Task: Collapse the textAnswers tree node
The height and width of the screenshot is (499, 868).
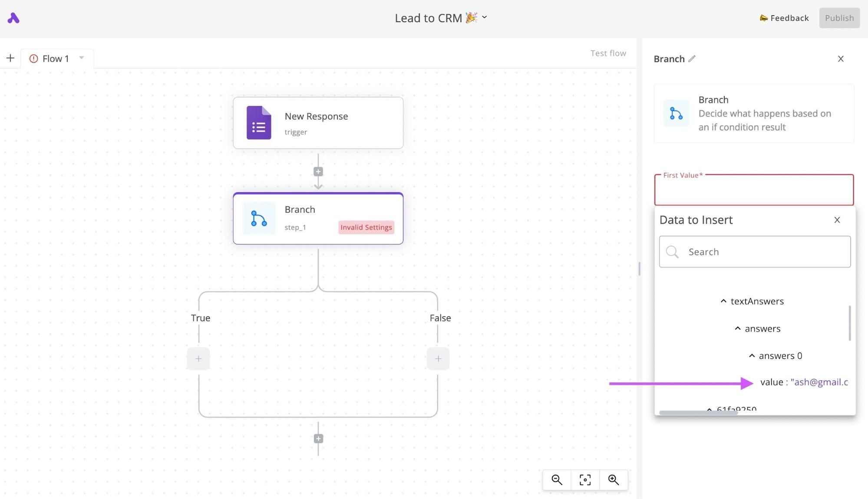Action: coord(723,301)
